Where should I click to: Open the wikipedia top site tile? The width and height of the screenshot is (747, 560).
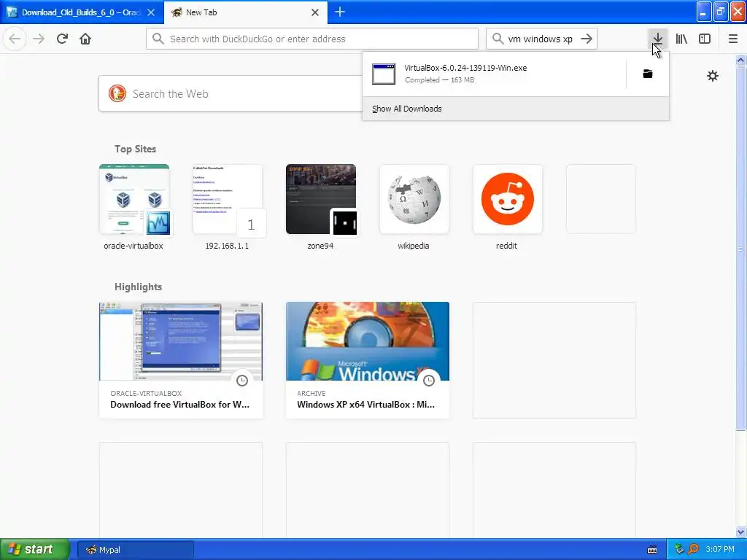pos(414,207)
